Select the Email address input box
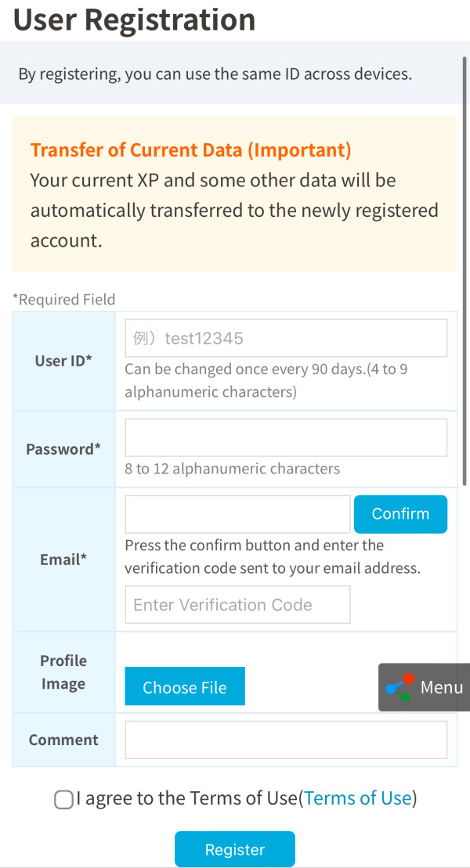 point(237,514)
